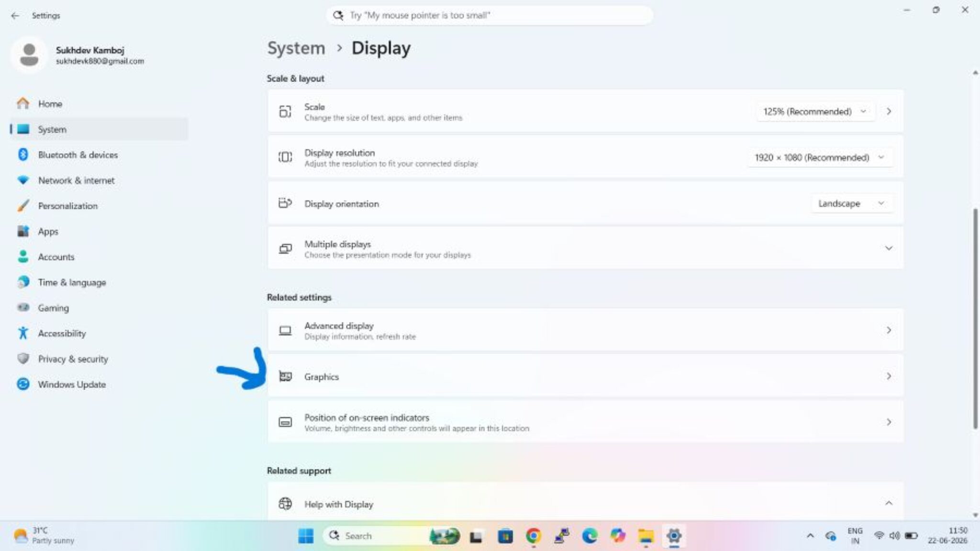Click the scrollbar up arrow
This screenshot has width=980, height=551.
[975, 73]
